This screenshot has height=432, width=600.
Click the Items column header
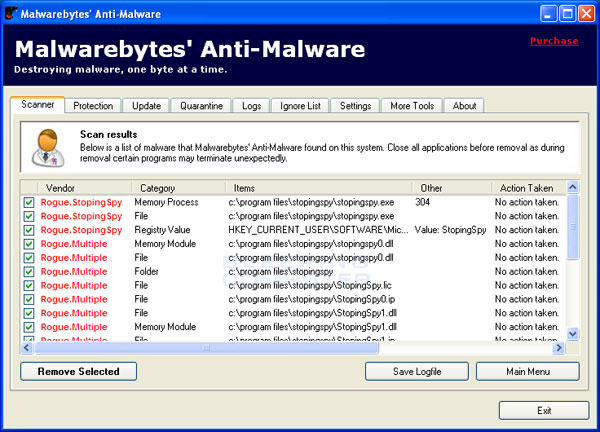pos(318,188)
